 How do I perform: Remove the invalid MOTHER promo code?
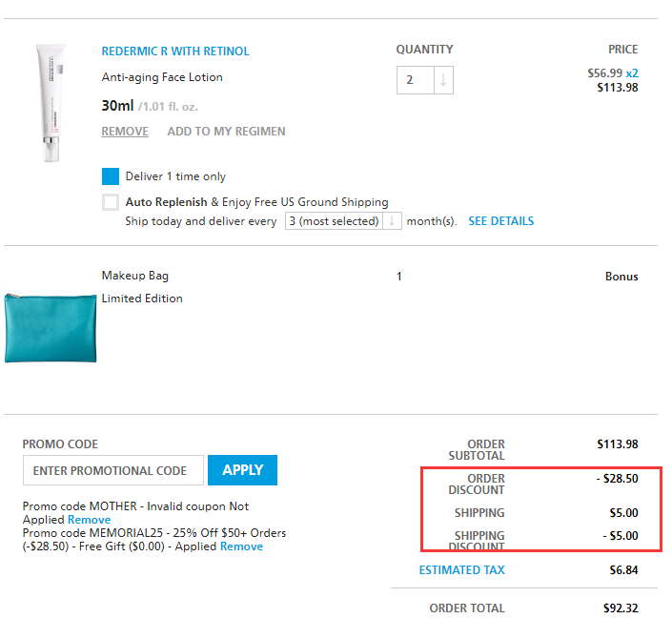tap(89, 520)
